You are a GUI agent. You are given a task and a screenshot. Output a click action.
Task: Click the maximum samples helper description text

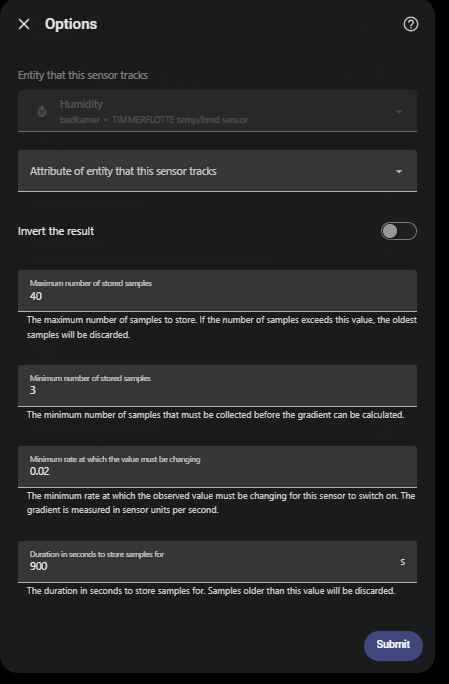(222, 327)
